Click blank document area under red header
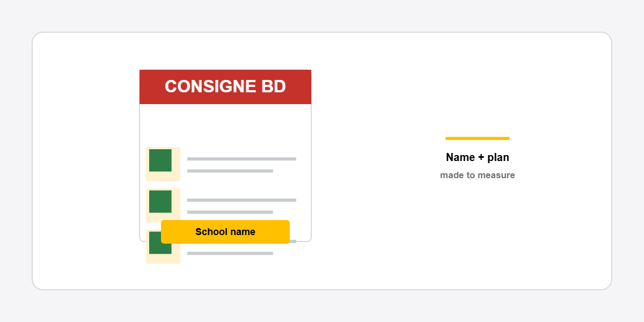This screenshot has height=322, width=644. point(225,125)
